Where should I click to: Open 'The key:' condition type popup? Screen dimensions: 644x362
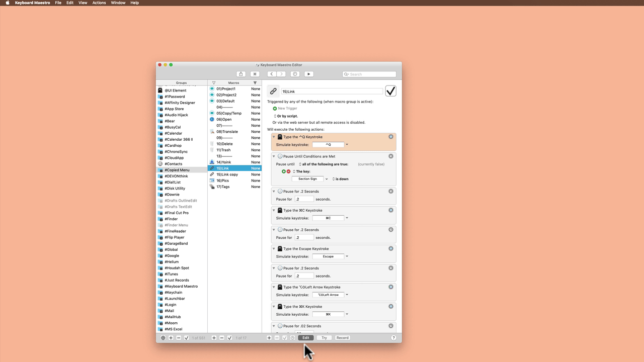click(x=301, y=171)
